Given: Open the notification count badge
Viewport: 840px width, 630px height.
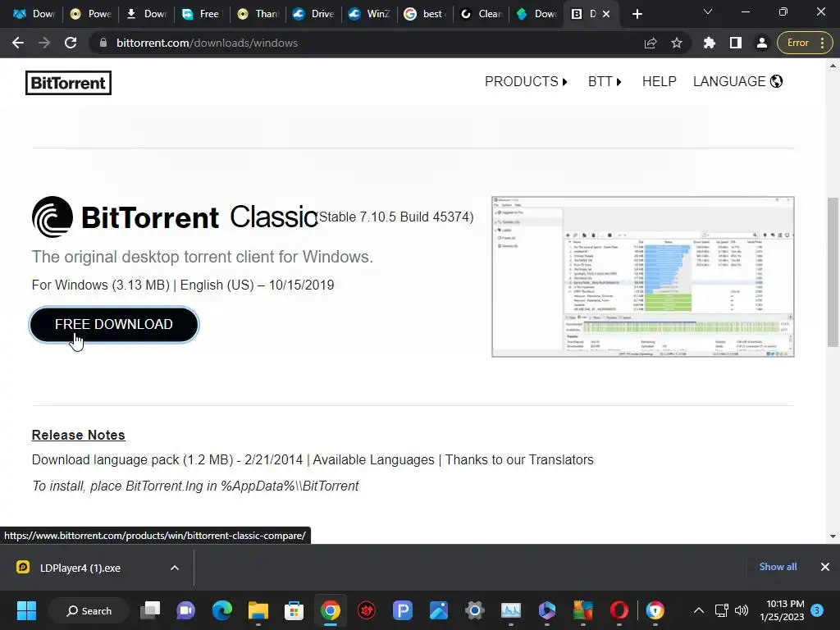Looking at the screenshot, I should click(817, 610).
